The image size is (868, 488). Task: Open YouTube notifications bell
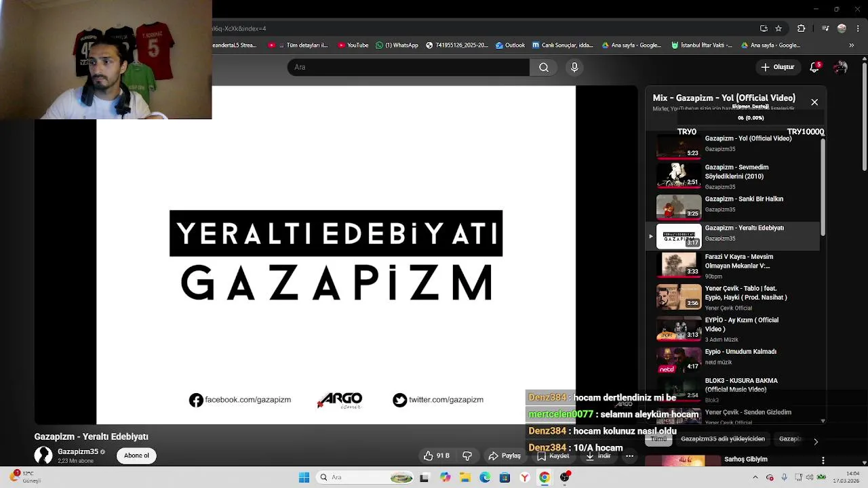coord(814,67)
